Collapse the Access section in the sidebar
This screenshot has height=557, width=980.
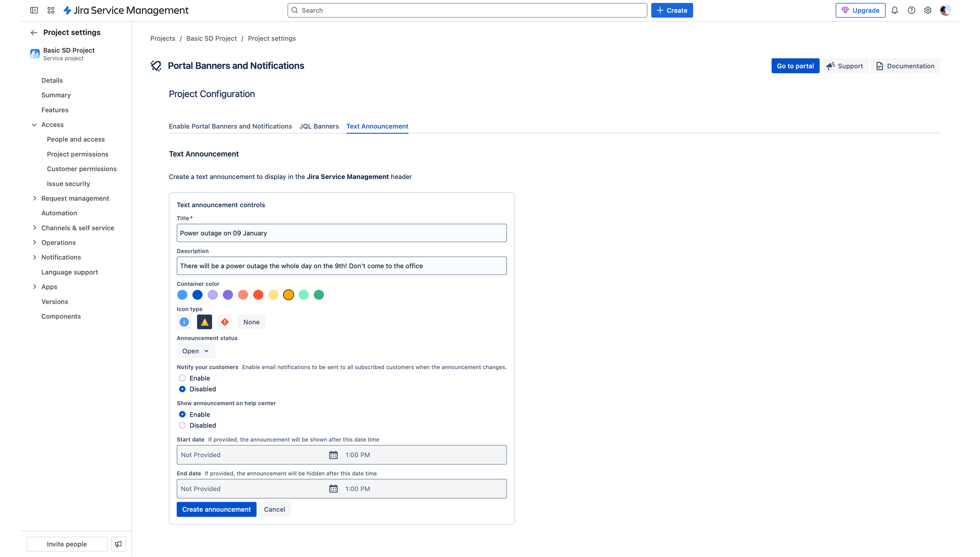click(35, 125)
